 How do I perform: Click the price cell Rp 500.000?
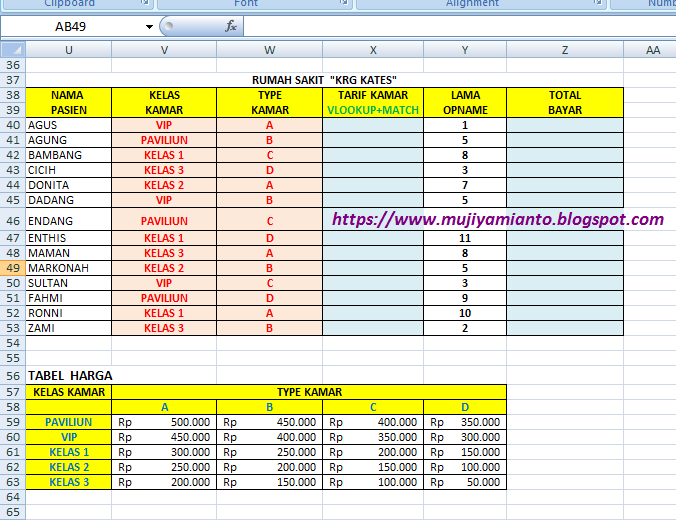click(164, 422)
